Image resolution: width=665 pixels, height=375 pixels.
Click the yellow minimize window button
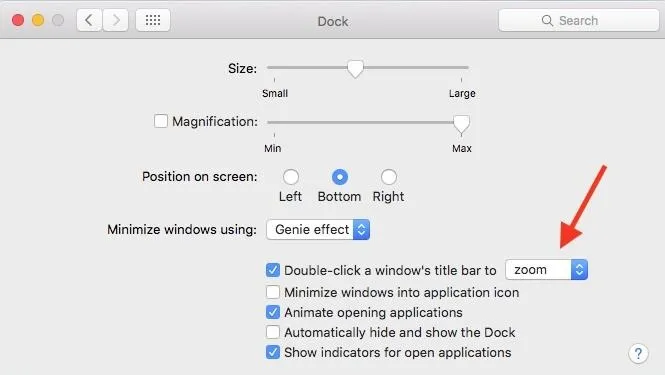coord(38,20)
